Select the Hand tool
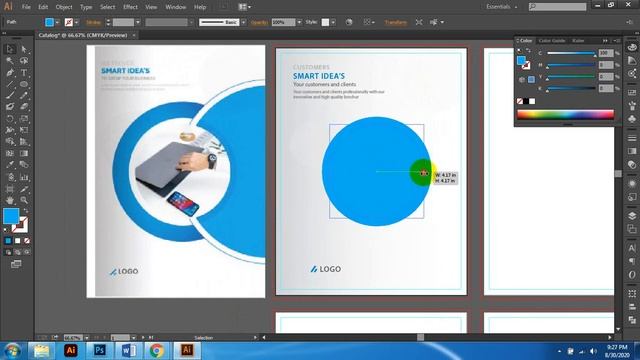 tap(10, 200)
